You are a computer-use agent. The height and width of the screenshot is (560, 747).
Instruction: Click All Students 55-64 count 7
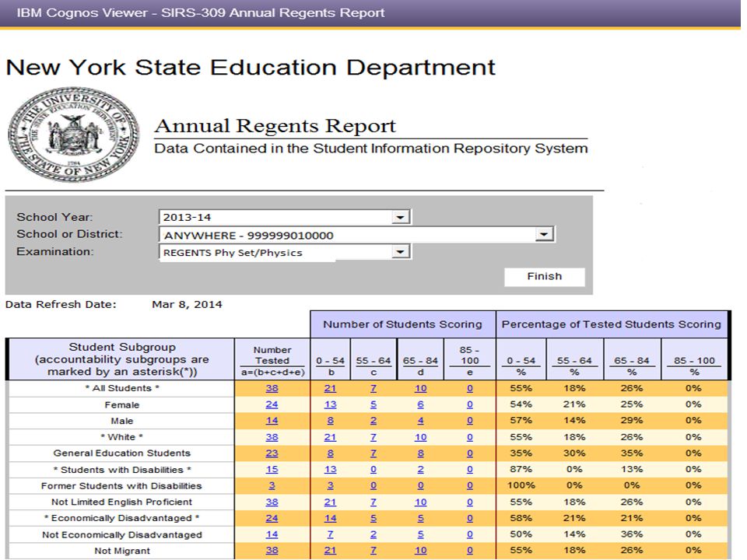click(373, 388)
